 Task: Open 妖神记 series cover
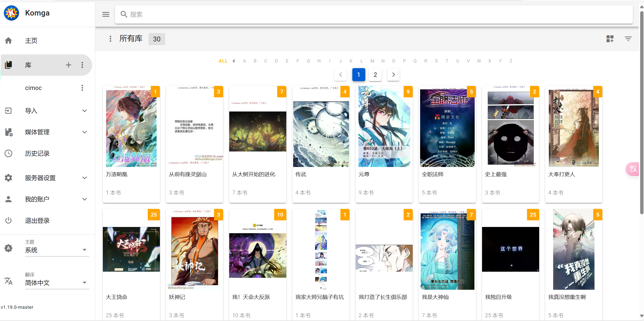[x=194, y=249]
